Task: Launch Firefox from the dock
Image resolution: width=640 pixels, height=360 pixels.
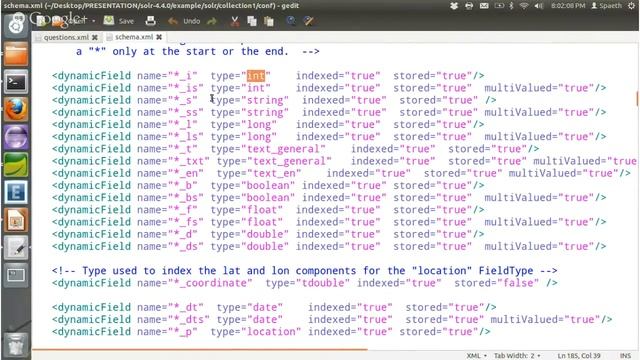Action: (16, 109)
